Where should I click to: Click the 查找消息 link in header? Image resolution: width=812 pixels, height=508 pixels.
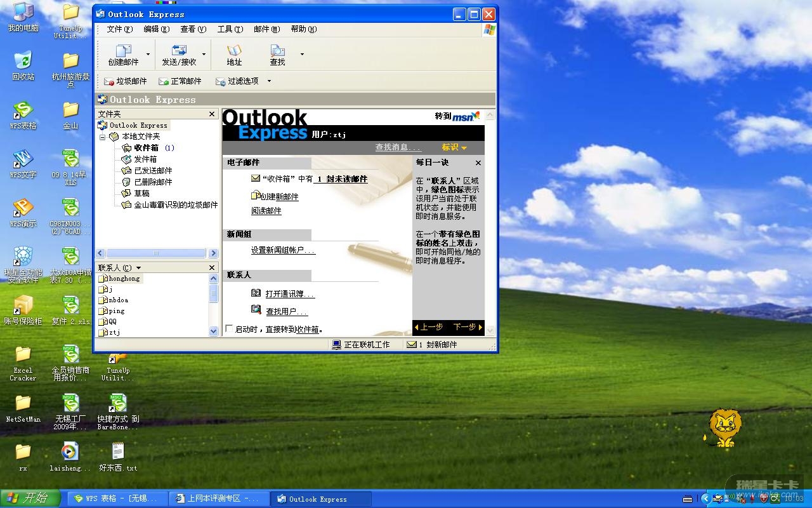(x=398, y=147)
